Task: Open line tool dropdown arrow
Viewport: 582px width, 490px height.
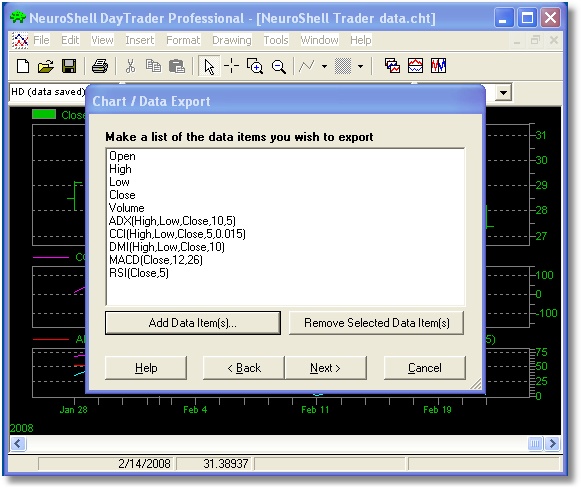Action: [x=324, y=66]
